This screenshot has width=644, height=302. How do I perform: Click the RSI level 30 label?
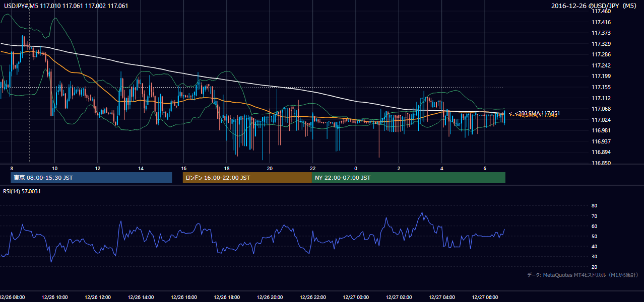click(594, 257)
